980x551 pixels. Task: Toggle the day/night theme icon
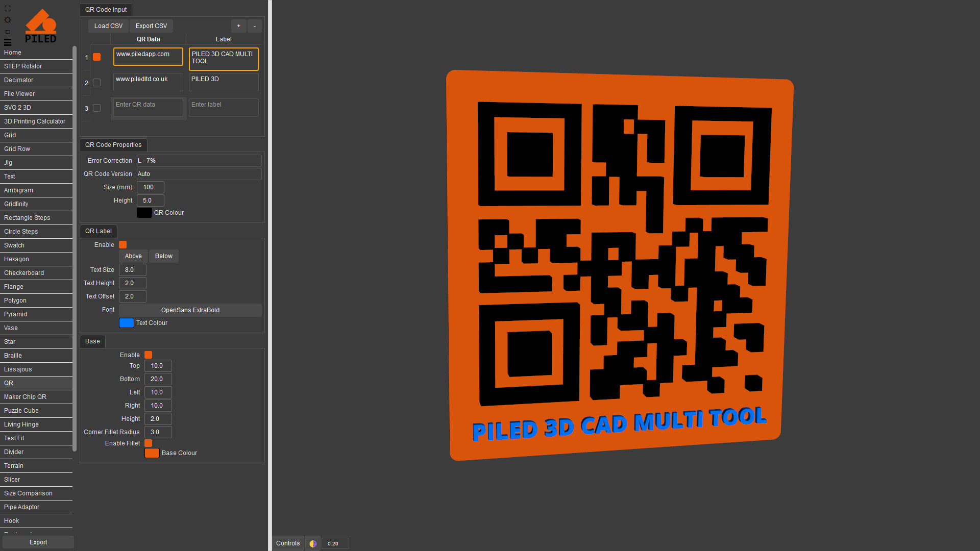pos(313,543)
